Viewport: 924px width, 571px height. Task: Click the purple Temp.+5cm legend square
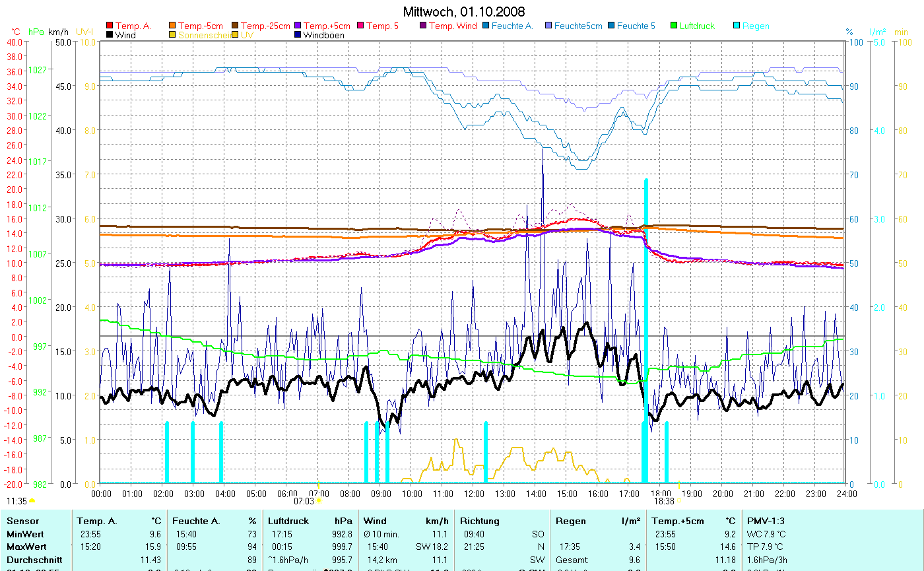[298, 26]
